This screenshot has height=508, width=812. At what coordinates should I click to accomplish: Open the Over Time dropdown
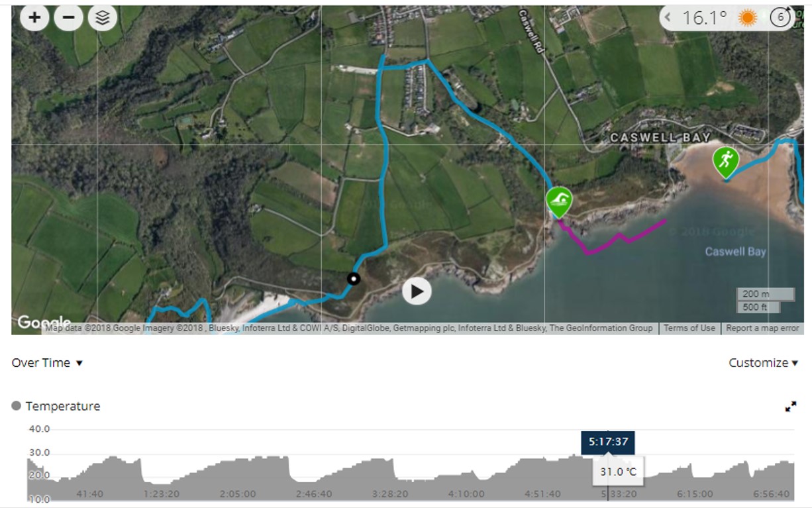click(x=47, y=363)
